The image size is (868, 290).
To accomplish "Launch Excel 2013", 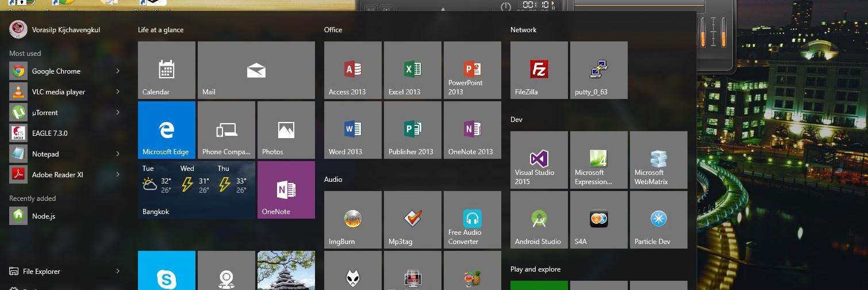I will (413, 70).
